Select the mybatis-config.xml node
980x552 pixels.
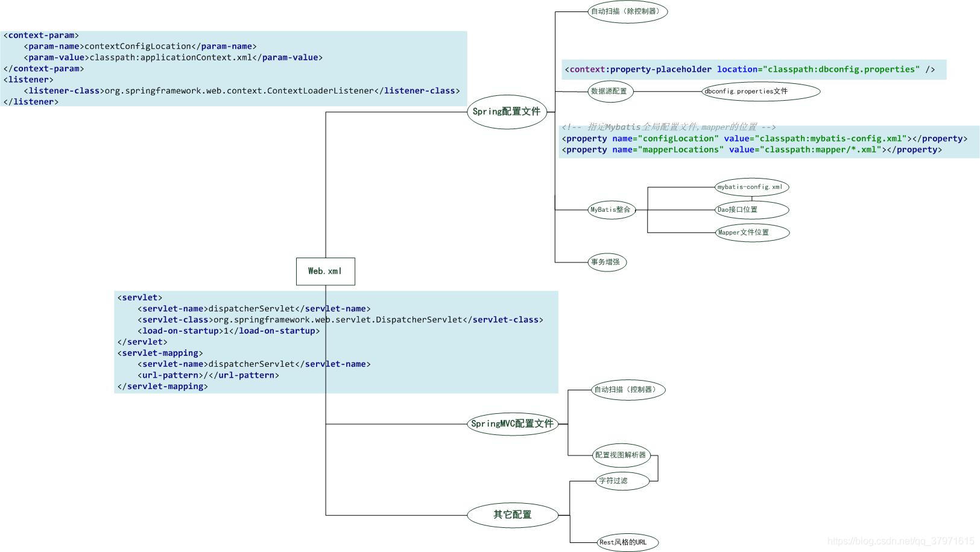pos(751,187)
